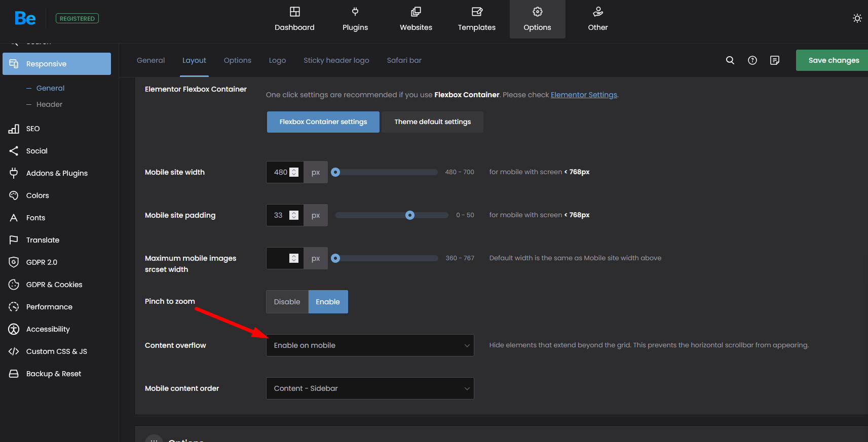868x442 pixels.
Task: Click the search magnifier icon
Action: 730,60
